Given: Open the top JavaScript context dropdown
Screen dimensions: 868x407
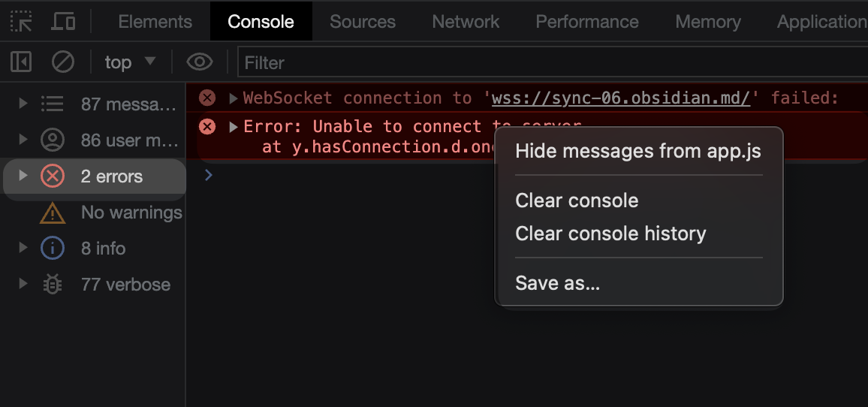Looking at the screenshot, I should click(x=130, y=62).
